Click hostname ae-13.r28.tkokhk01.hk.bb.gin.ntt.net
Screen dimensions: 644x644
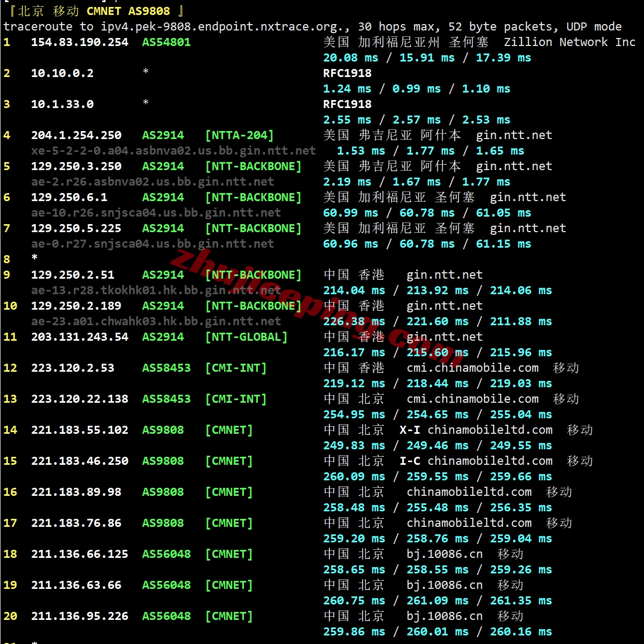point(156,290)
